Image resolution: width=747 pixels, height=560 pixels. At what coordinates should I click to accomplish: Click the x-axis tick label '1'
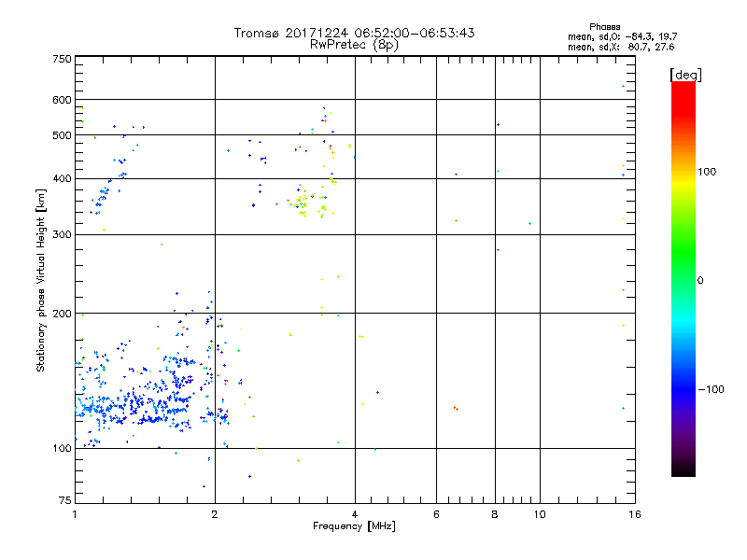pos(75,514)
